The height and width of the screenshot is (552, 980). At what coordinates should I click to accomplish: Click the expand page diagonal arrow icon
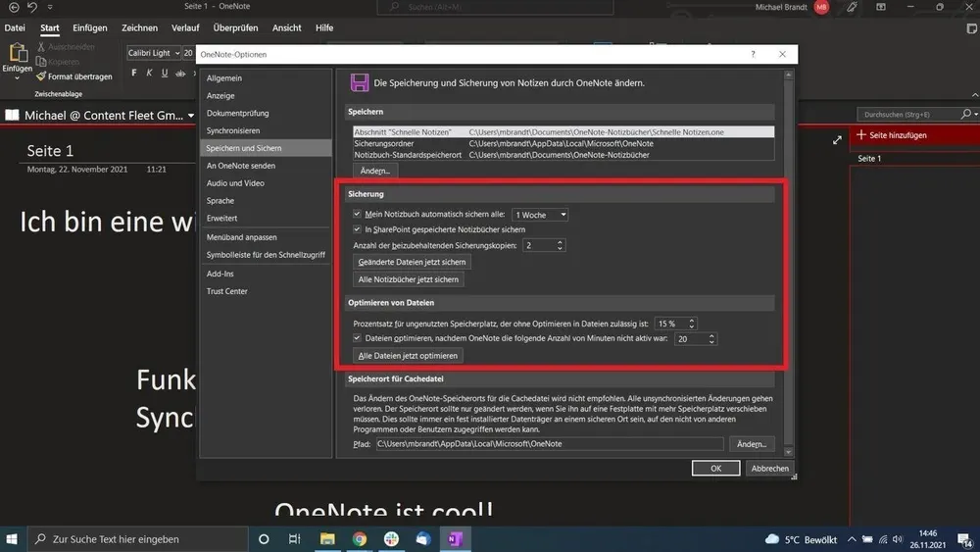(837, 140)
